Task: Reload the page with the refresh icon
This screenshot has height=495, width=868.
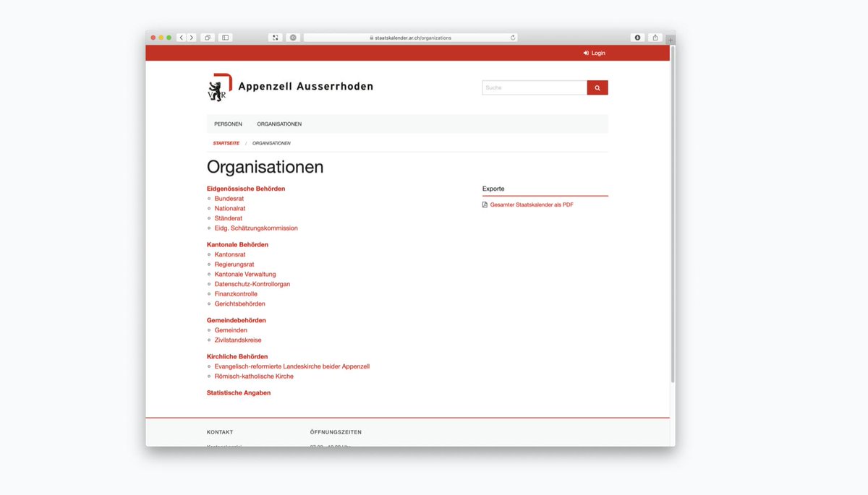Action: click(x=513, y=38)
